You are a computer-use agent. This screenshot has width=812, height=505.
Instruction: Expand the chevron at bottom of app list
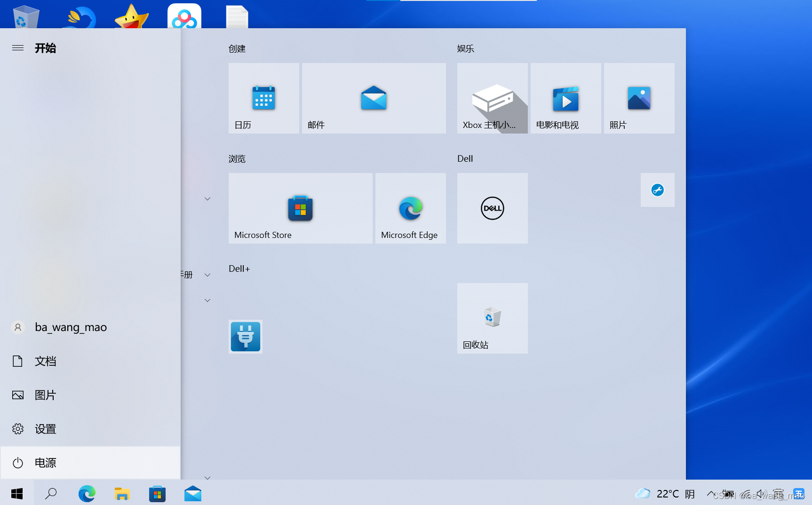pyautogui.click(x=207, y=478)
